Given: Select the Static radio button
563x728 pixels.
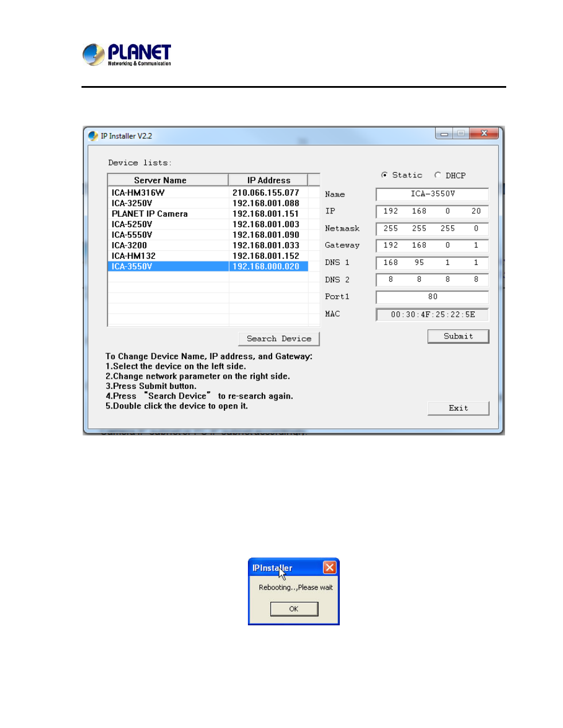Looking at the screenshot, I should (385, 175).
